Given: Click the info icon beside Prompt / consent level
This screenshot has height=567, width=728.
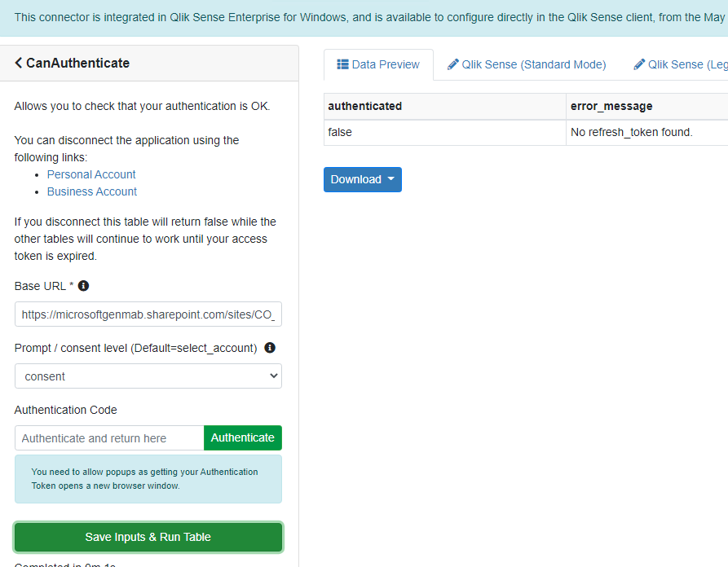Looking at the screenshot, I should (x=270, y=348).
